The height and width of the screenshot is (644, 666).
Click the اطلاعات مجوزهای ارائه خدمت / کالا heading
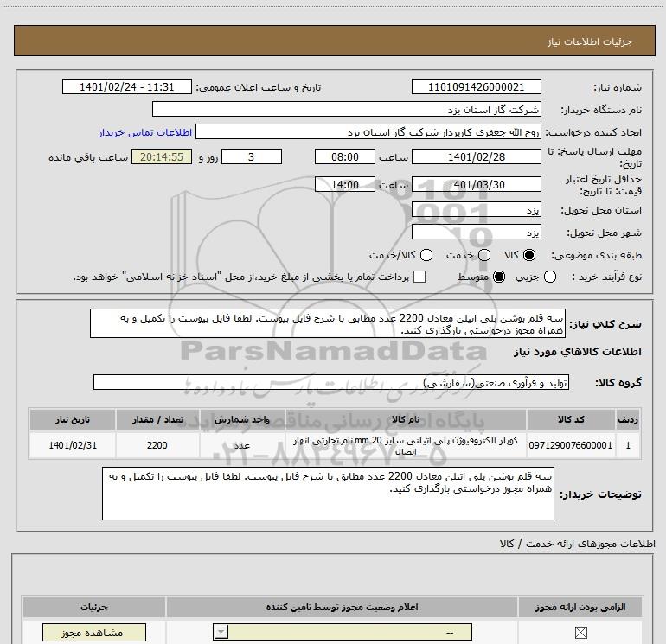pyautogui.click(x=578, y=544)
